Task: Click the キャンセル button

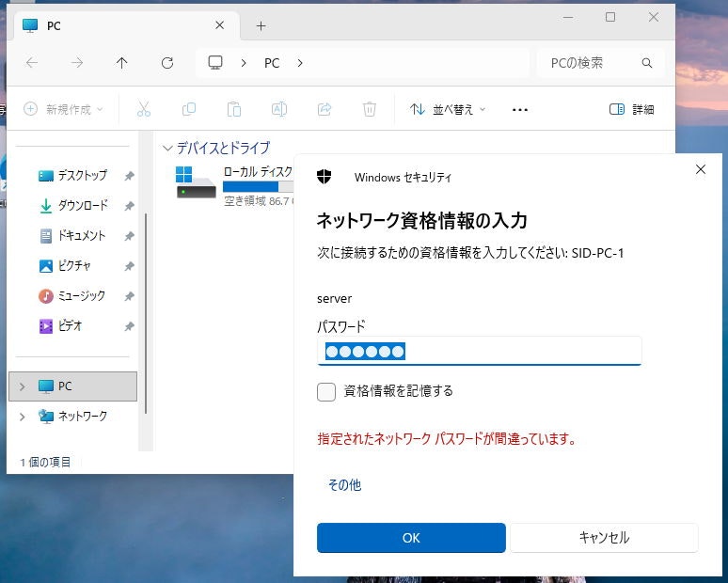Action: 604,538
